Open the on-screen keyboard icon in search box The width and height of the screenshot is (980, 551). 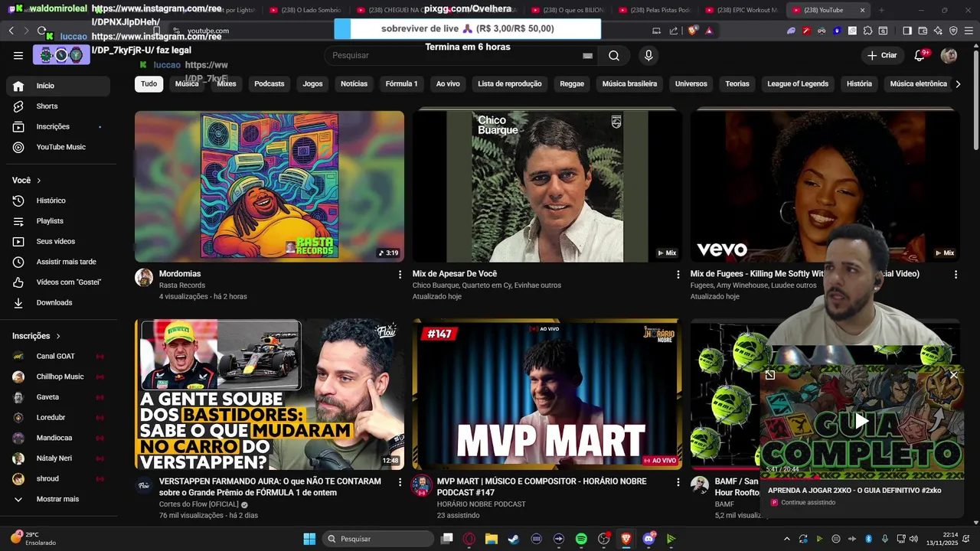tap(587, 55)
